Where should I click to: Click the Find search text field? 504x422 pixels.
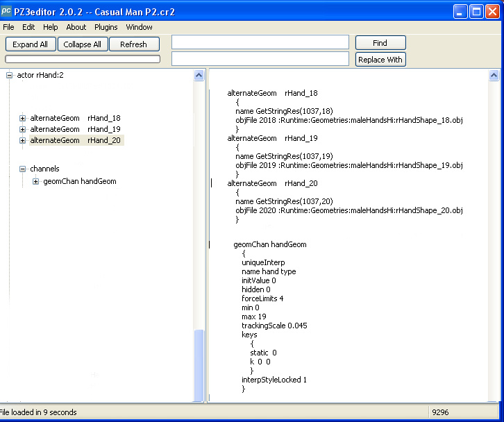click(260, 43)
